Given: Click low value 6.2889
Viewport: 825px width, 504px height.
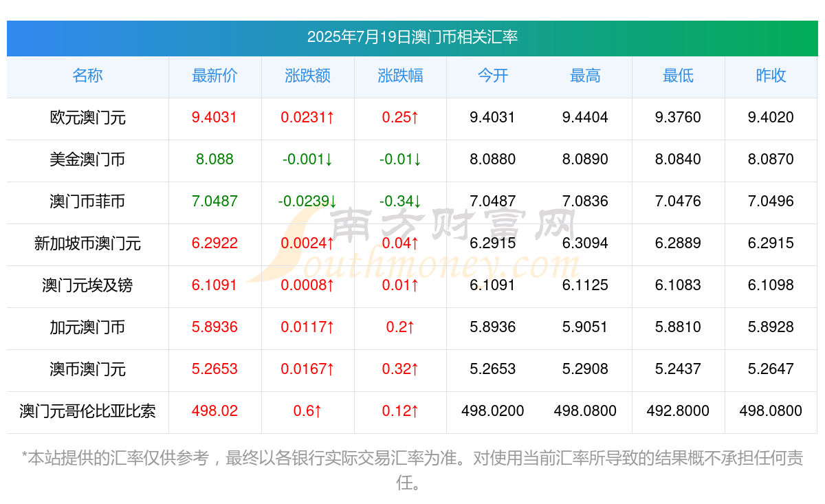Looking at the screenshot, I should [679, 243].
